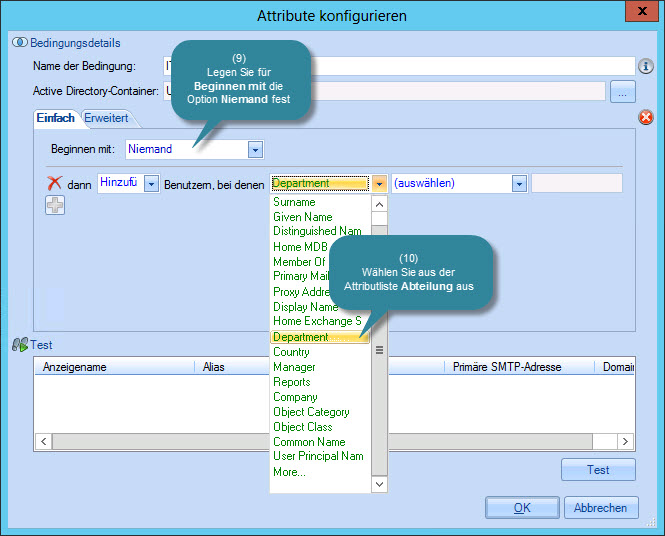Viewport: 665px width, 536px height.
Task: Open the Hinzufü action dropdown arrow
Action: [151, 184]
